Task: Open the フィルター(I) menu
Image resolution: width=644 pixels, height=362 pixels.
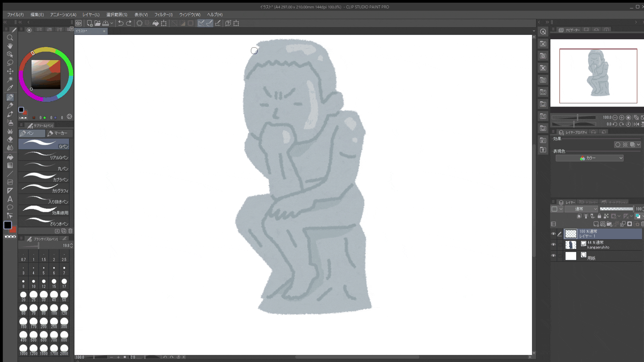Action: point(163,15)
